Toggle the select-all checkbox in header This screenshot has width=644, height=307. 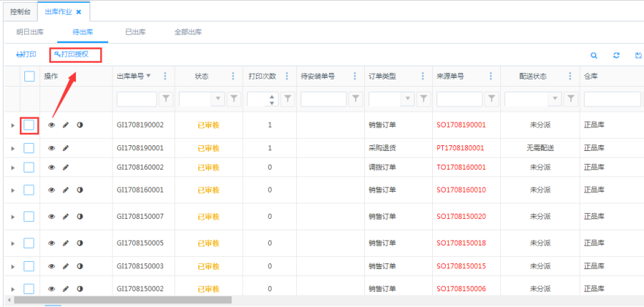29,77
